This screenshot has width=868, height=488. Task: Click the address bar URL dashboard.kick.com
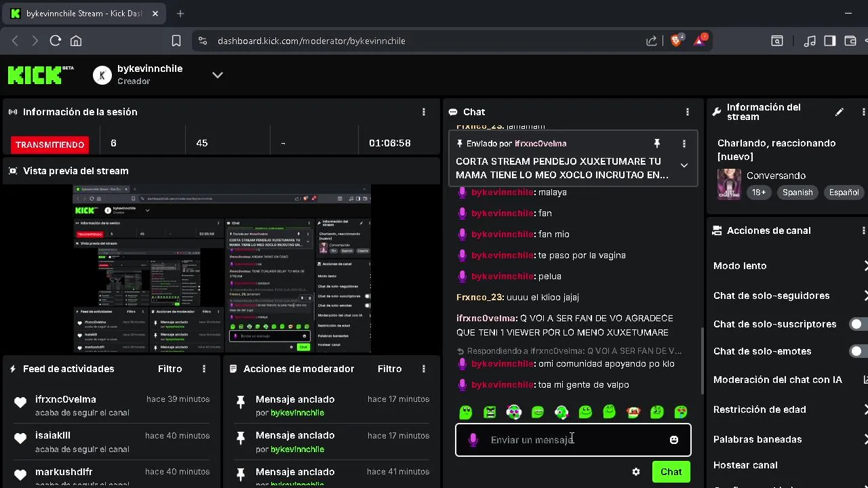(311, 41)
